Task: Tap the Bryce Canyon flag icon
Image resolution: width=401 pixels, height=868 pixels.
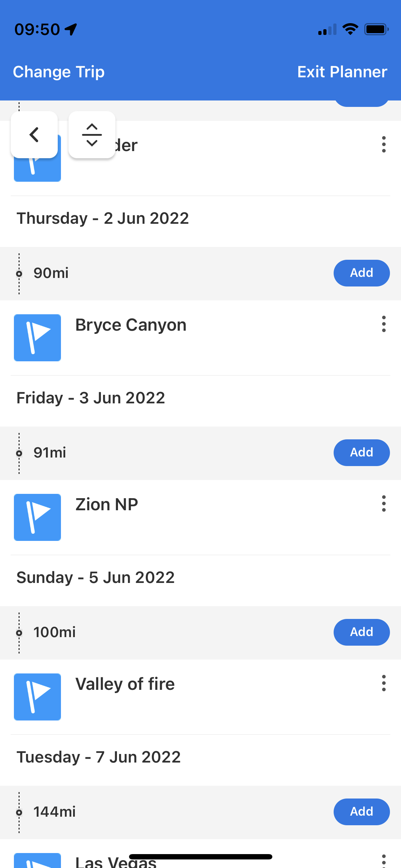Action: [x=37, y=338]
